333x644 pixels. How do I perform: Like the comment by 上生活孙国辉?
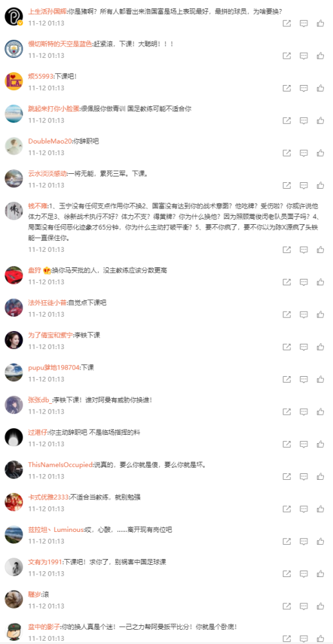point(320,23)
